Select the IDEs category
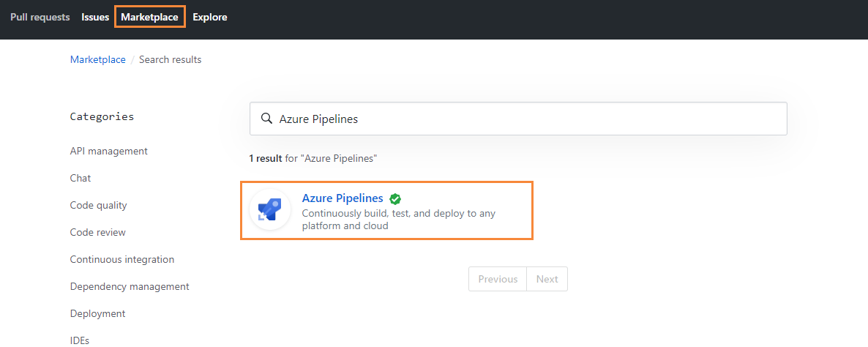Image resolution: width=868 pixels, height=347 pixels. 80,340
